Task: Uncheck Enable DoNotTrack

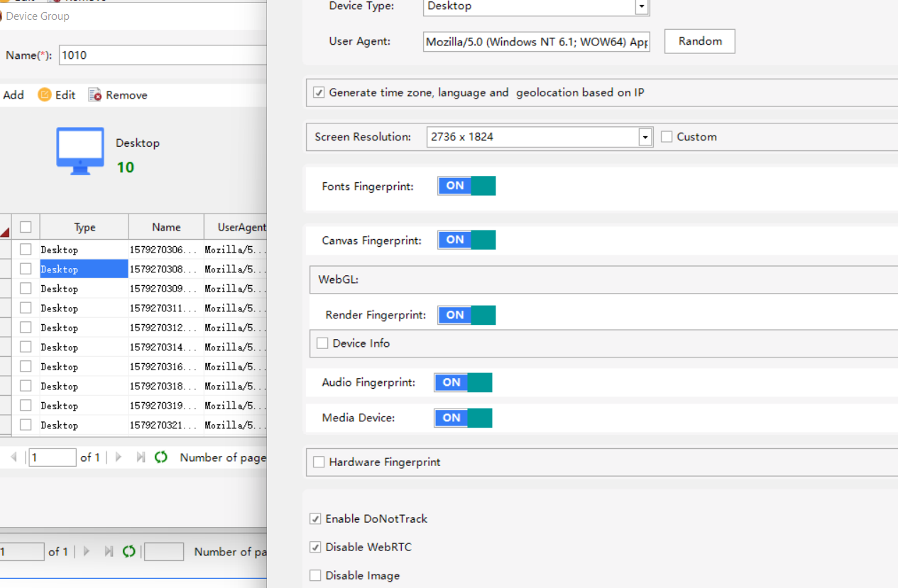Action: click(315, 518)
